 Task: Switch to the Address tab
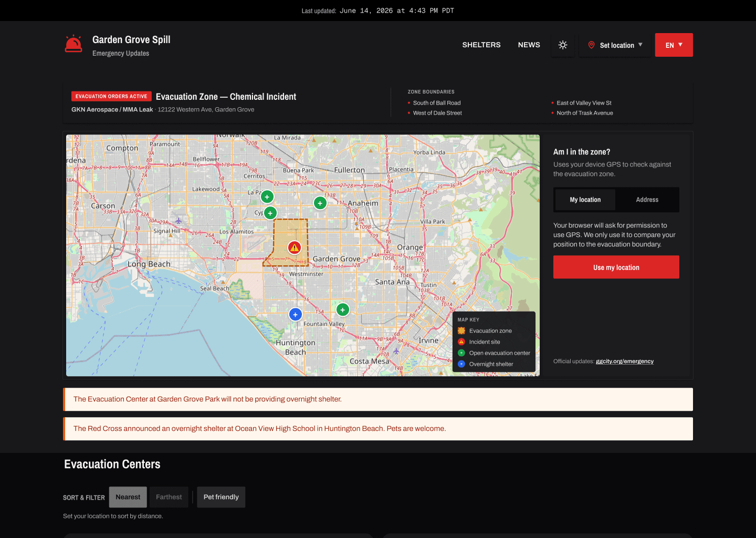(x=647, y=200)
